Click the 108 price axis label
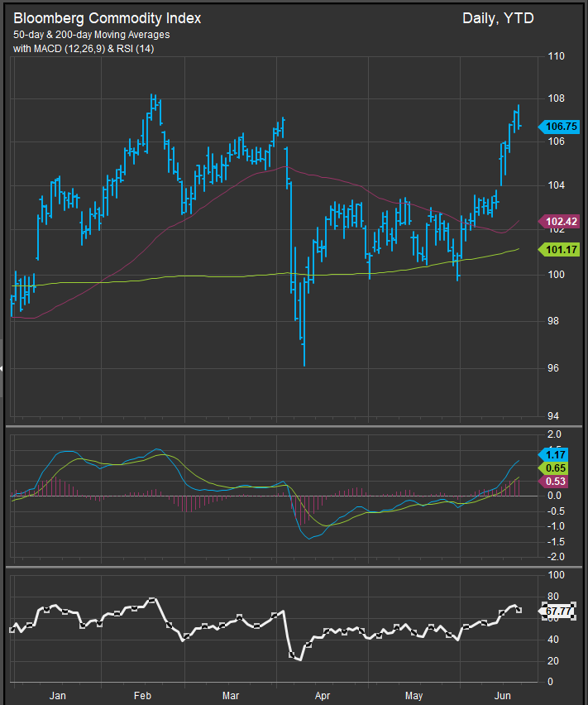 (x=556, y=98)
